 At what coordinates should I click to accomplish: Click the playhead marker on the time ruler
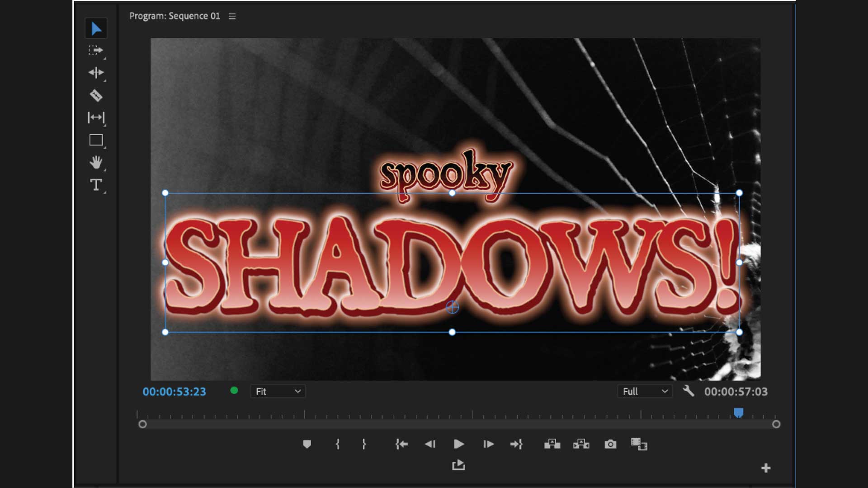[x=738, y=413]
